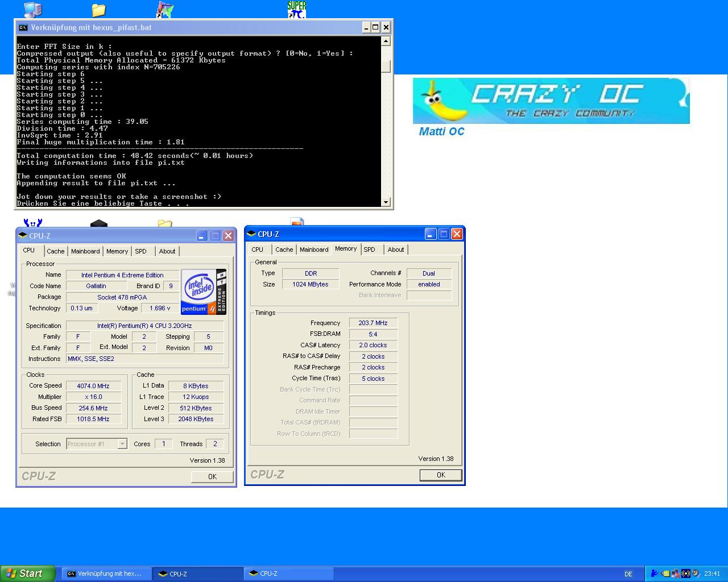
Task: Switch to the second CPU-Z taskbar button
Action: 288,573
